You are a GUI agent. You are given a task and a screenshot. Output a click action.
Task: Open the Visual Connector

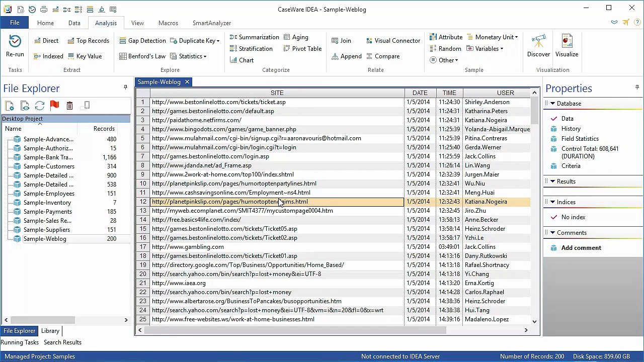point(392,41)
